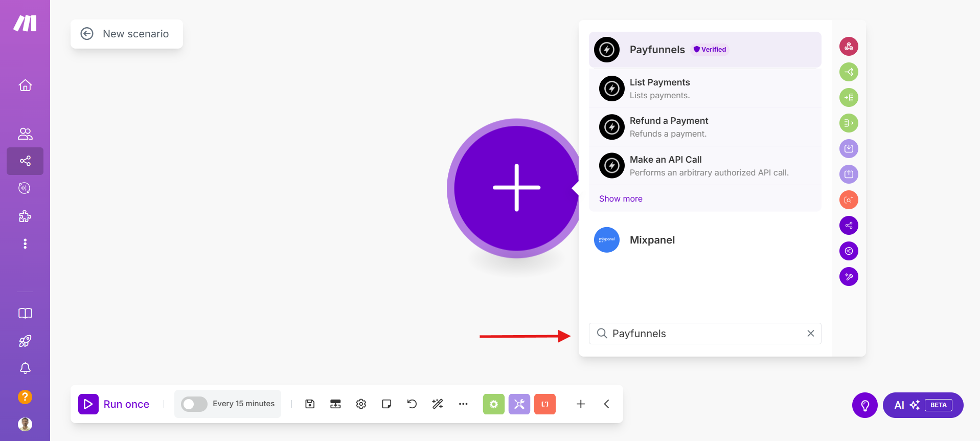The width and height of the screenshot is (980, 441).
Task: Select the purple wrench-sparkle Tools icon
Action: pyautogui.click(x=849, y=277)
